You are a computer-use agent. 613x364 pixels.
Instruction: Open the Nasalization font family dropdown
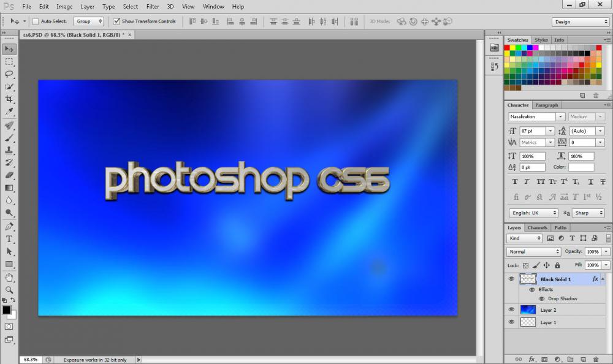click(x=560, y=116)
